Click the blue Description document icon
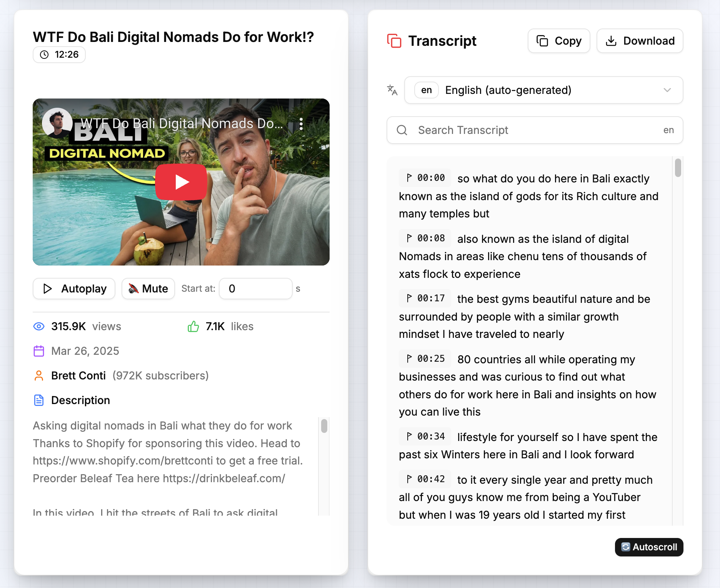This screenshot has height=588, width=720. coord(39,401)
